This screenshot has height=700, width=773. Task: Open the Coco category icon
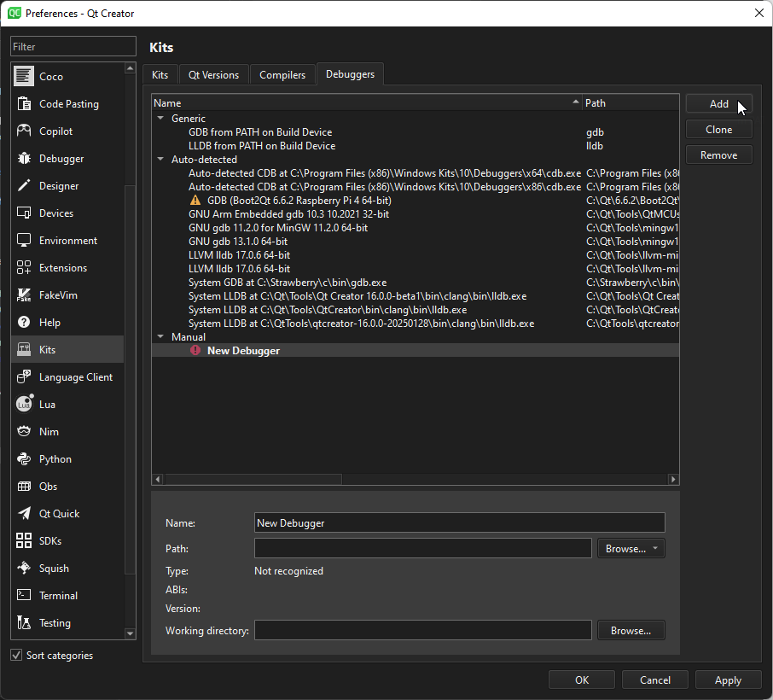[x=24, y=76]
